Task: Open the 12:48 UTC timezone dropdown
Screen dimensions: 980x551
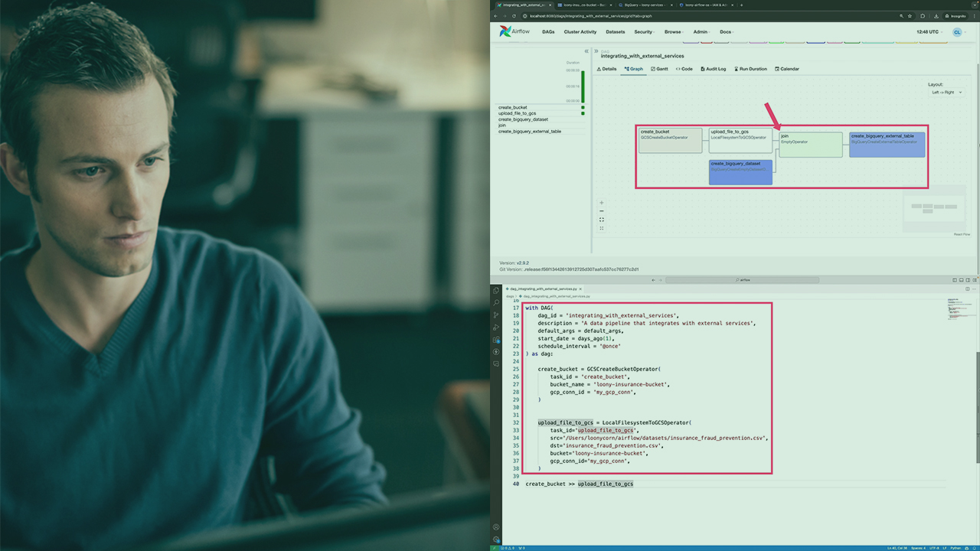Action: 929,32
